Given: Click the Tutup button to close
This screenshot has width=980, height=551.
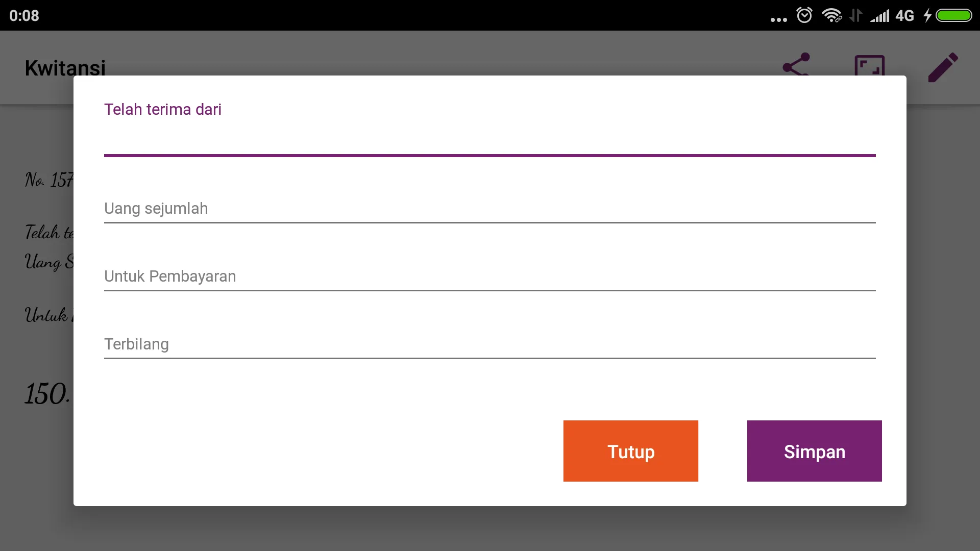Looking at the screenshot, I should pyautogui.click(x=631, y=451).
